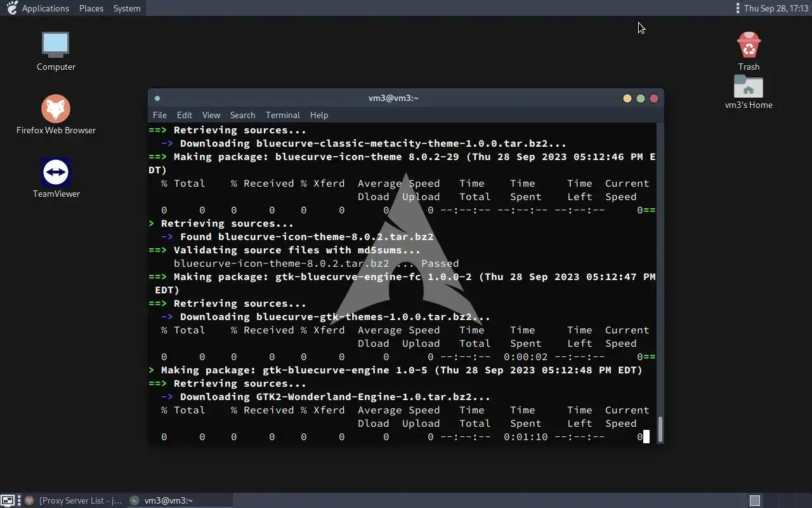Open the terminal Edit menu

coord(185,115)
